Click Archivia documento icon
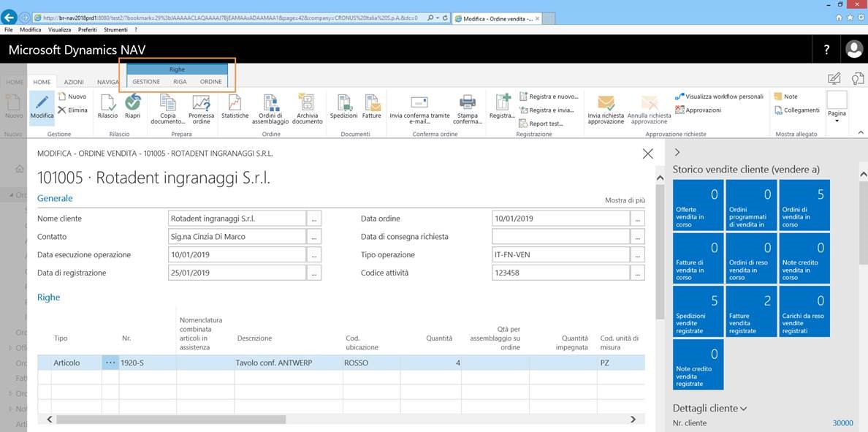868x432 pixels. pyautogui.click(x=306, y=102)
